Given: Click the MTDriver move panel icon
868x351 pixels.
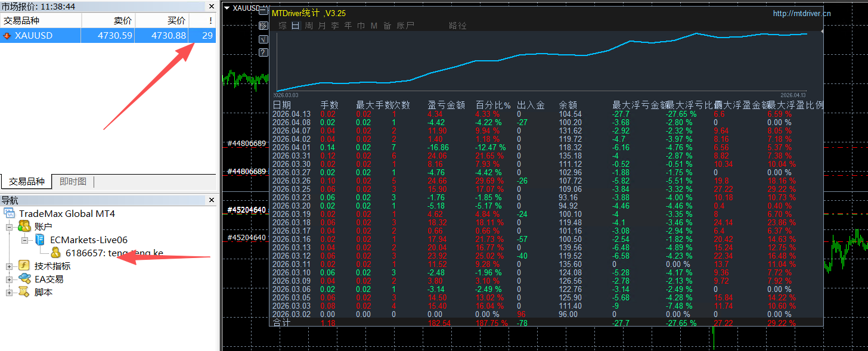Looking at the screenshot, I should click(x=263, y=26).
